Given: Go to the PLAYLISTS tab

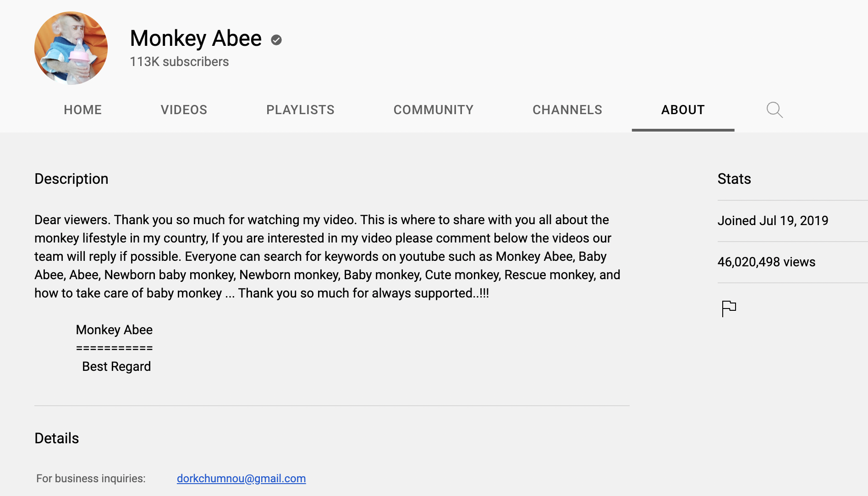Looking at the screenshot, I should (300, 110).
